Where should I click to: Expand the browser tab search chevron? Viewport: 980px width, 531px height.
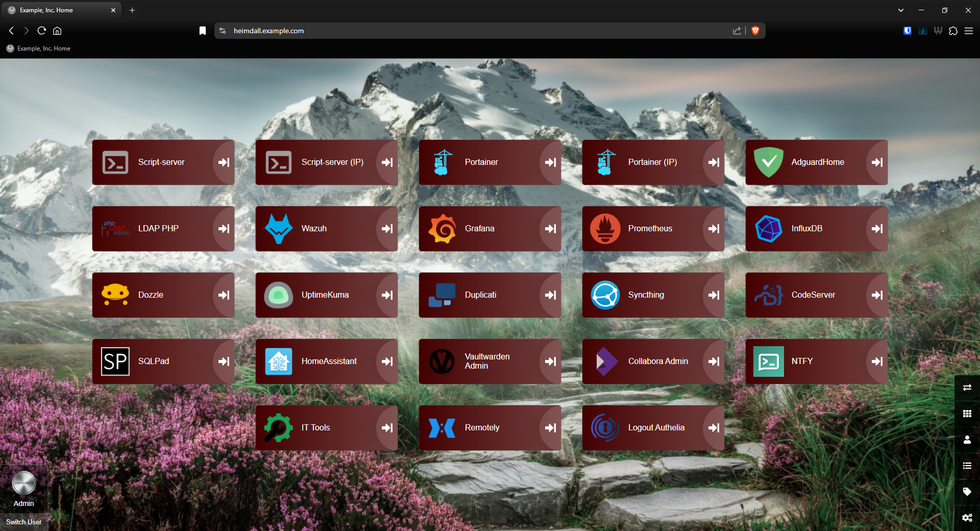[x=901, y=10]
